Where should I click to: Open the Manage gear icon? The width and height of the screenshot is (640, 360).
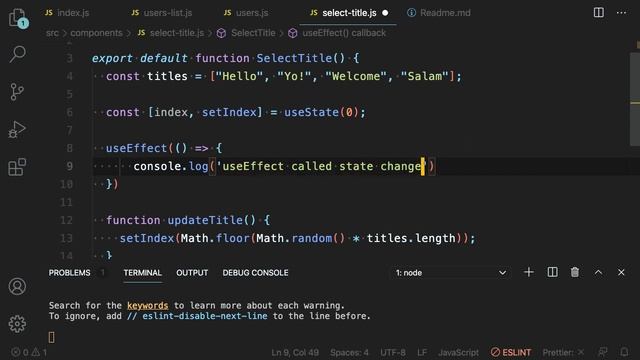tap(17, 324)
